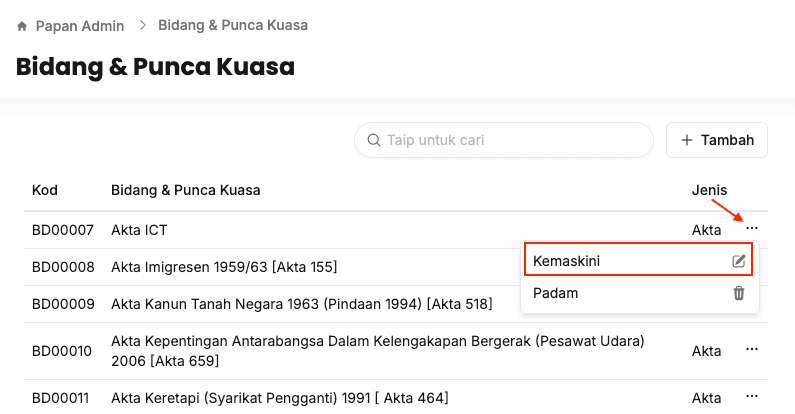795x414 pixels.
Task: Open the three-dot menu for BD00011
Action: coord(752,397)
